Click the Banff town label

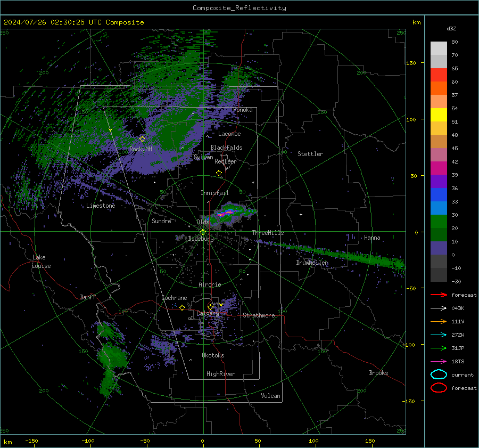[88, 297]
